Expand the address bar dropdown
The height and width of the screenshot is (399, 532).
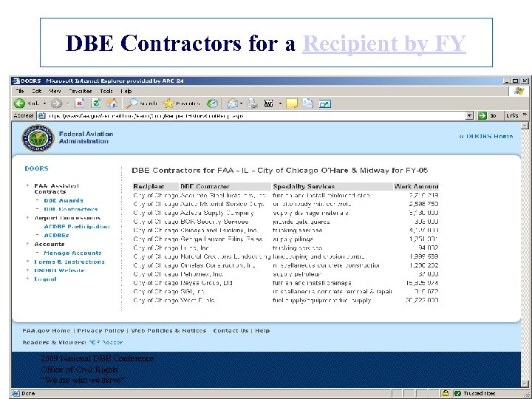pyautogui.click(x=469, y=116)
